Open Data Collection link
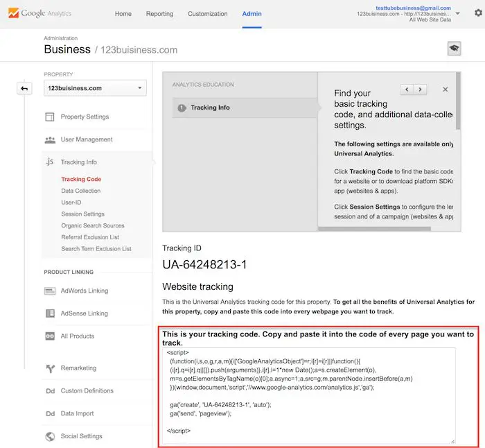This screenshot has width=485, height=448. click(80, 191)
